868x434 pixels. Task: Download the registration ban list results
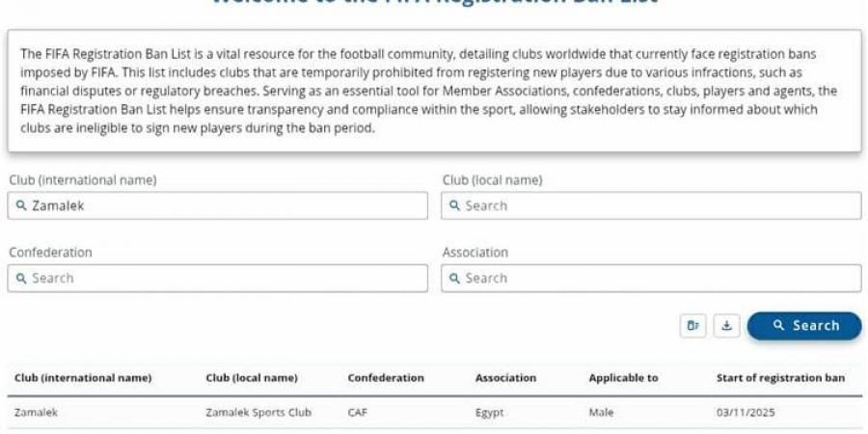(726, 326)
